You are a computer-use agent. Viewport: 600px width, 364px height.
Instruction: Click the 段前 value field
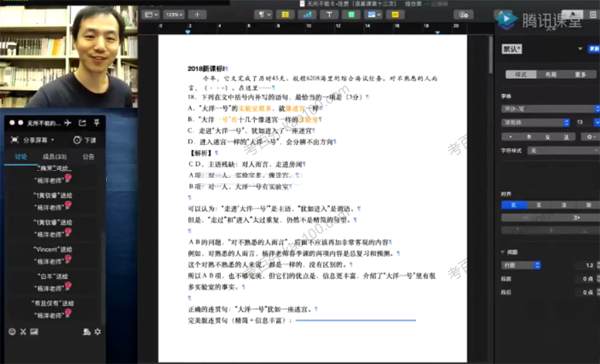tap(586, 279)
